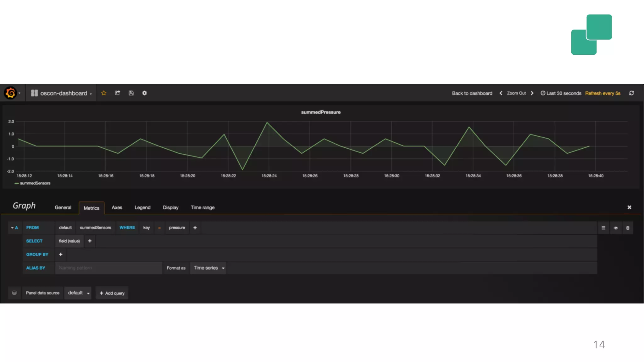Collapse query row A
The image size is (644, 362).
click(x=14, y=228)
